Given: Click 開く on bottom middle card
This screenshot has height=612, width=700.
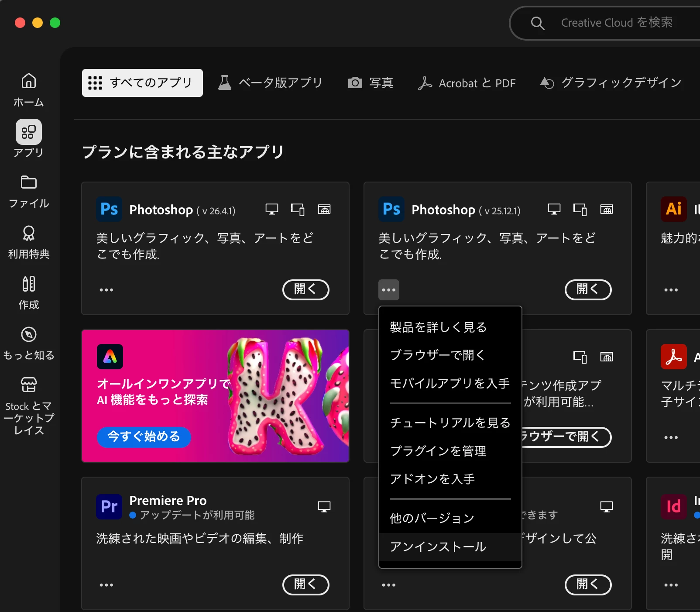Looking at the screenshot, I should click(x=588, y=584).
